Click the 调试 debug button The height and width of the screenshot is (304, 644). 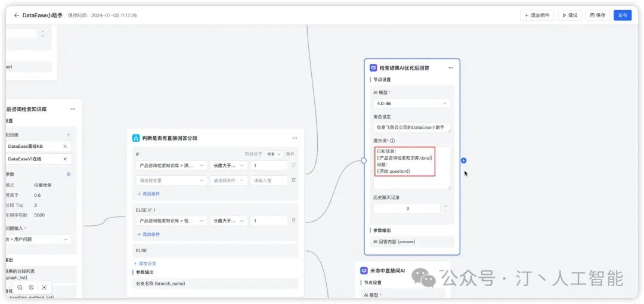coord(569,15)
